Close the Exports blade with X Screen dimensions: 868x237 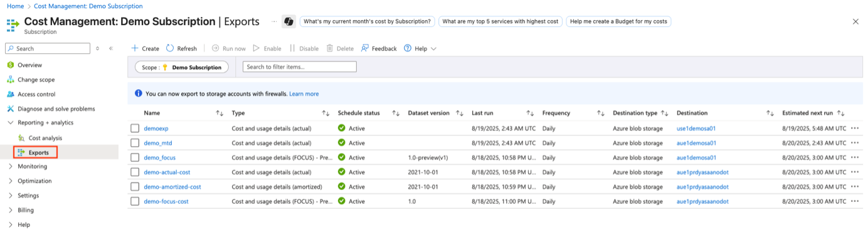click(x=855, y=21)
